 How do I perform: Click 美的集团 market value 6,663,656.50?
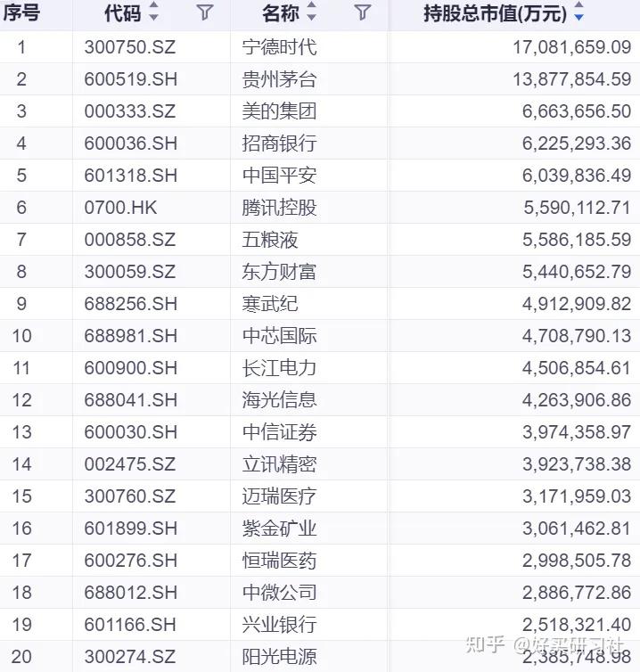(x=577, y=111)
